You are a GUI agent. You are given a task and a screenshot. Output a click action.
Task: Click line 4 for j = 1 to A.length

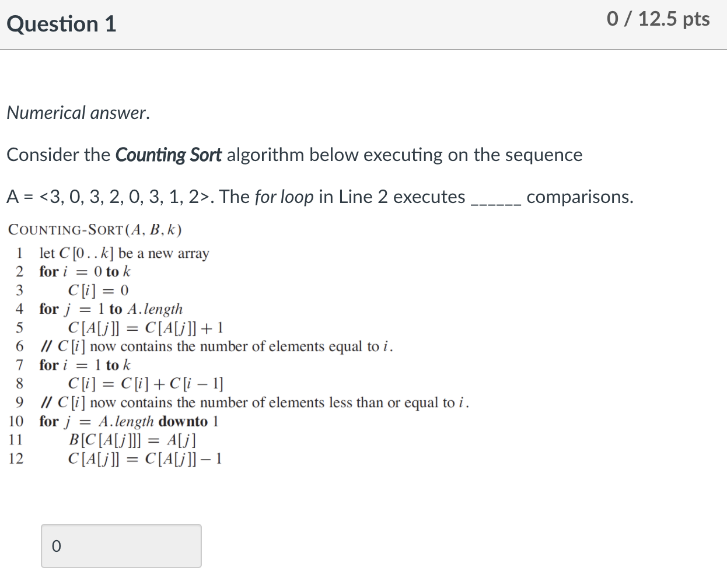click(111, 309)
